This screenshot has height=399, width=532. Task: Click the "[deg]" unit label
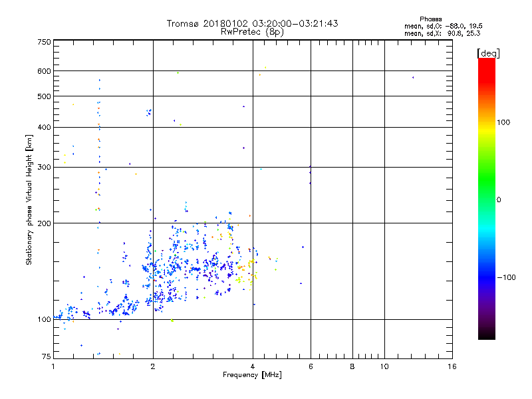[x=488, y=53]
